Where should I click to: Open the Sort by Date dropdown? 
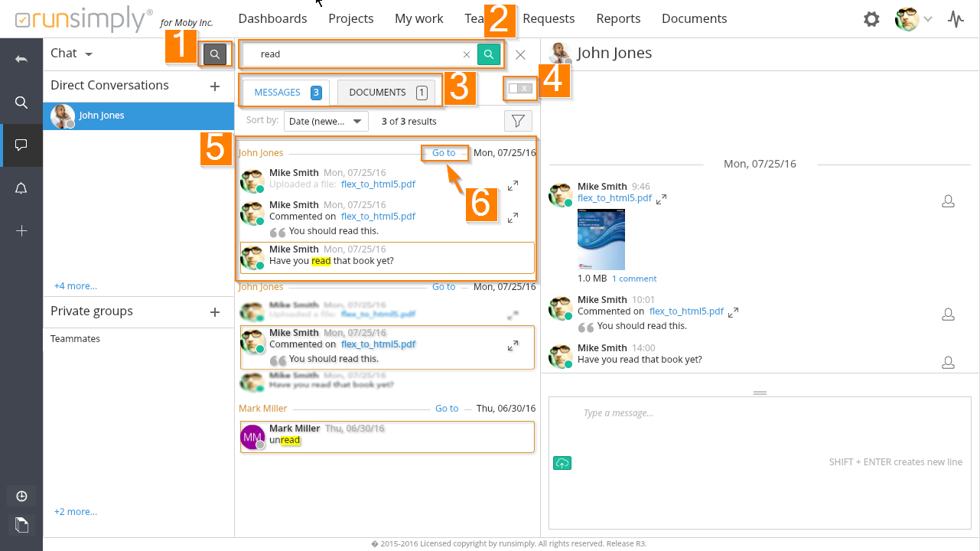click(x=326, y=121)
